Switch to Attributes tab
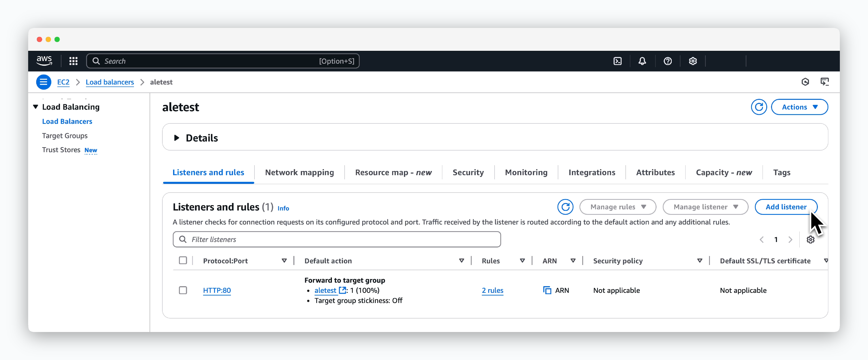This screenshot has height=360, width=868. (655, 173)
